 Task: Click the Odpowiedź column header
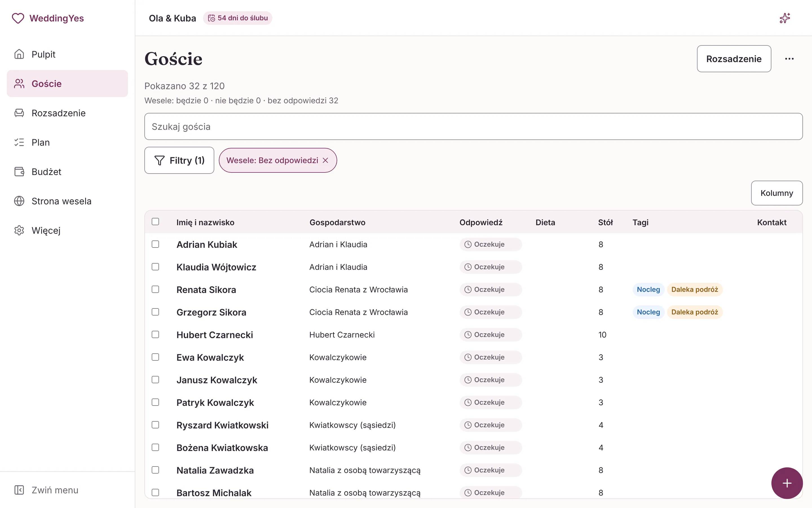tap(481, 222)
